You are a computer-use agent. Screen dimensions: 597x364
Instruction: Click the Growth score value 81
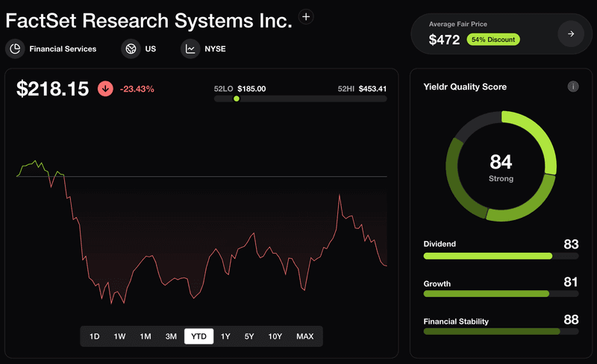571,282
